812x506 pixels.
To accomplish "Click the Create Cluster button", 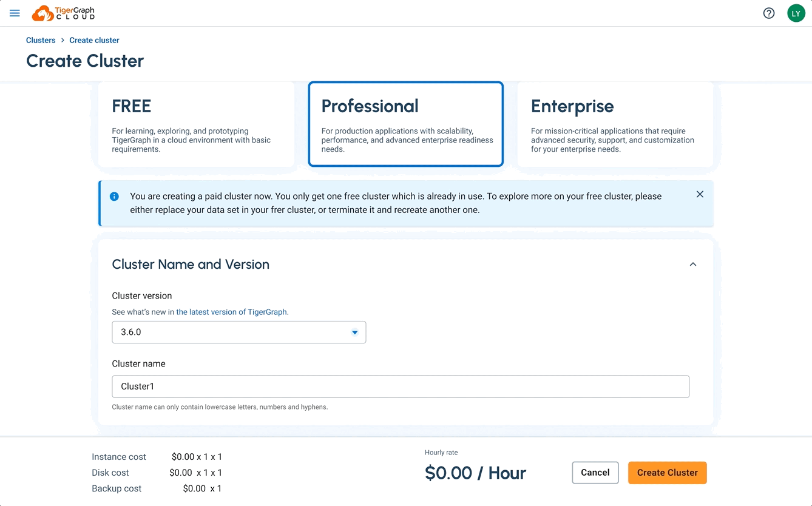I will (668, 473).
